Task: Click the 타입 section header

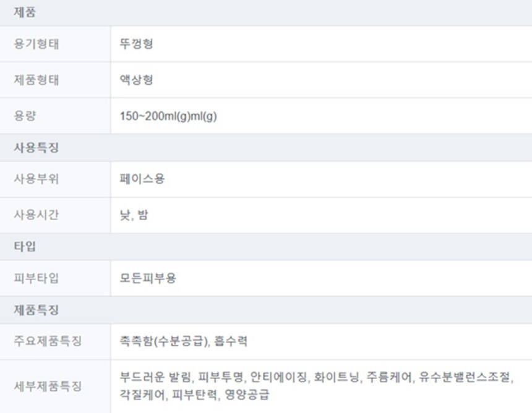Action: tap(25, 247)
